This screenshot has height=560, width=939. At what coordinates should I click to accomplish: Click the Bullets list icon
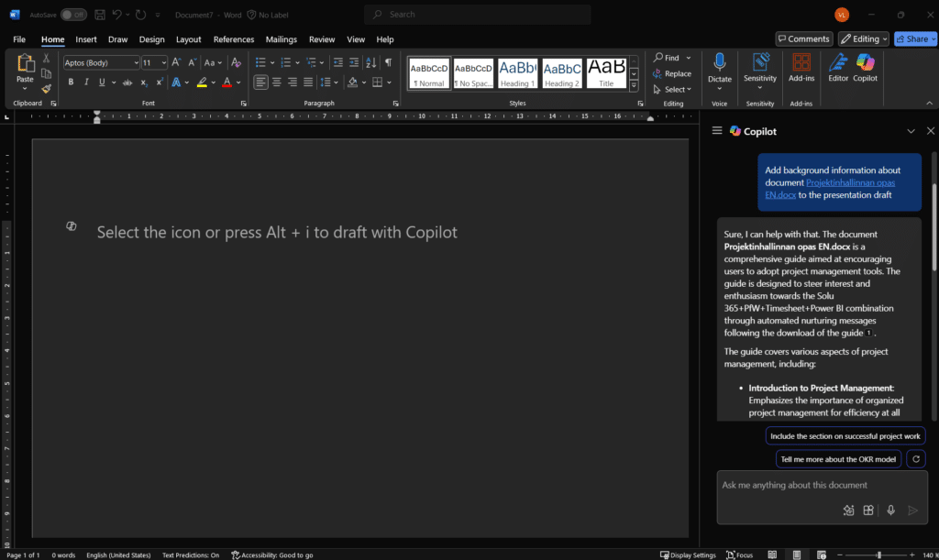(x=260, y=63)
